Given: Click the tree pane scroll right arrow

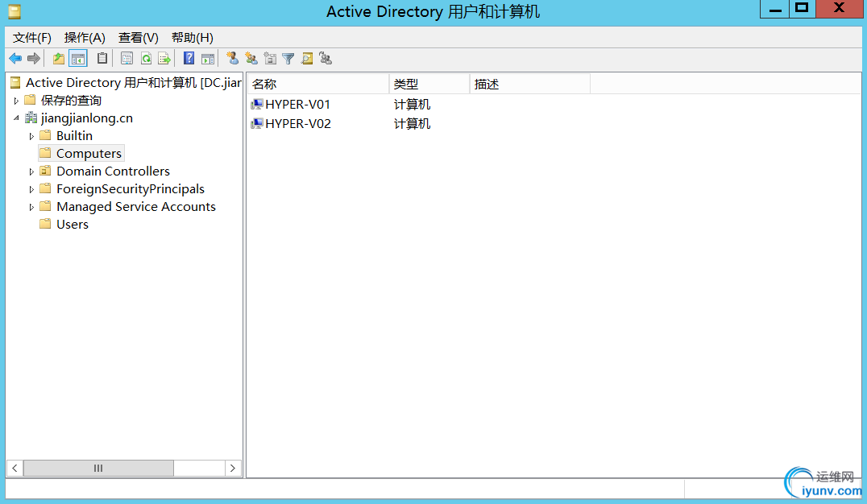Looking at the screenshot, I should point(233,468).
